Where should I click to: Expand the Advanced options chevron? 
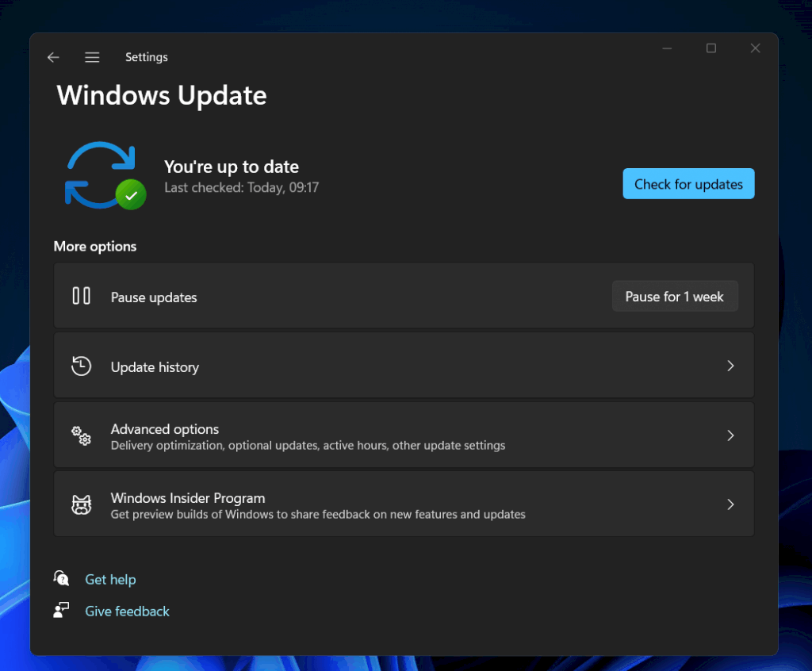[730, 435]
